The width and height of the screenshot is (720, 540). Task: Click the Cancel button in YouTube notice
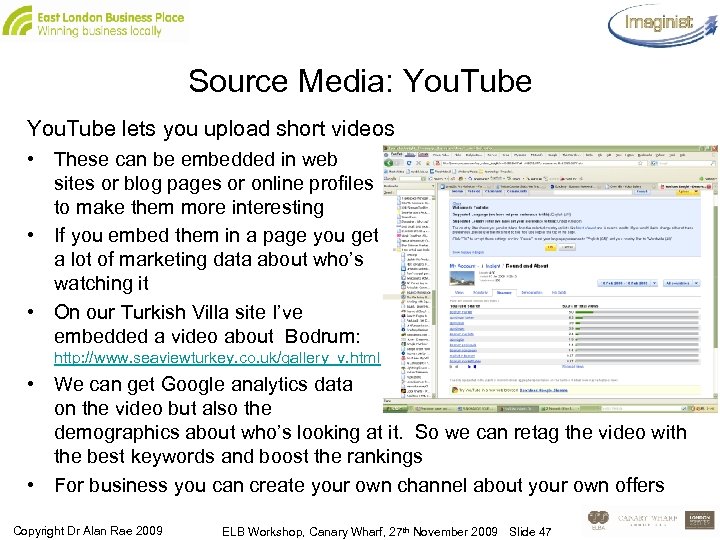coord(568,248)
